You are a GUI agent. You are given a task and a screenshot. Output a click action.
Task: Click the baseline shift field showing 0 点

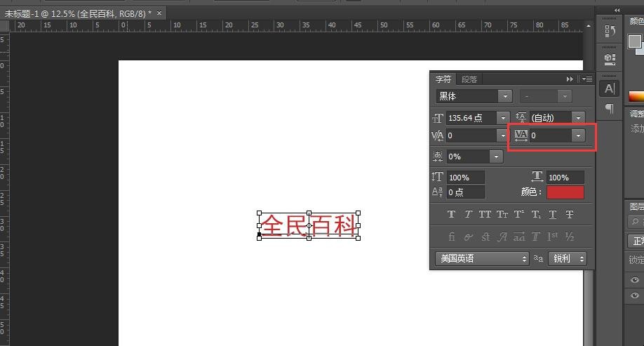[465, 192]
